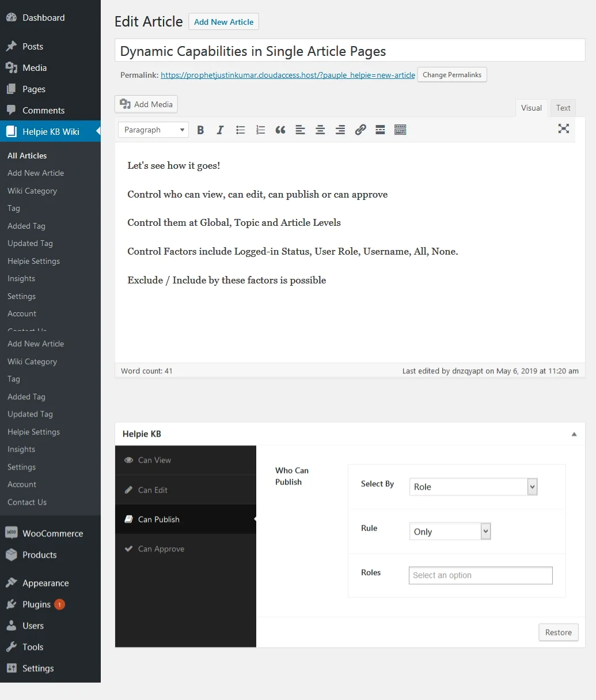Open the Paragraph format dropdown
This screenshot has width=596, height=700.
(154, 130)
